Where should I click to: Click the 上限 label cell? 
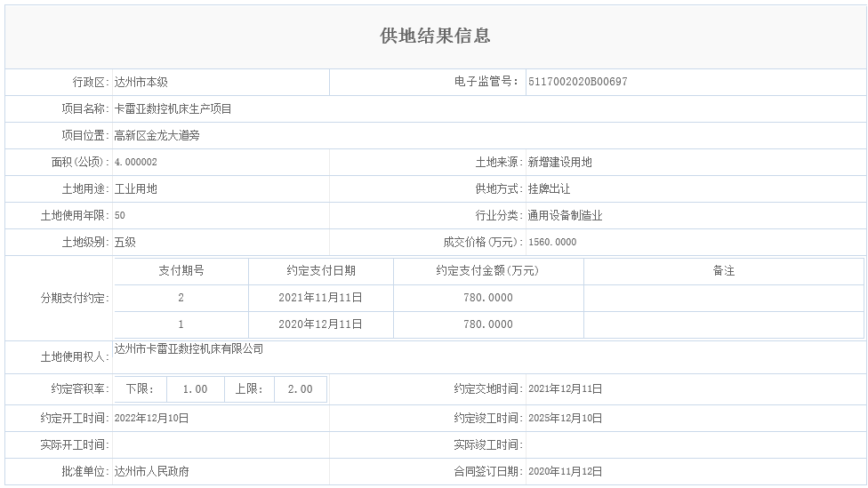(x=249, y=389)
